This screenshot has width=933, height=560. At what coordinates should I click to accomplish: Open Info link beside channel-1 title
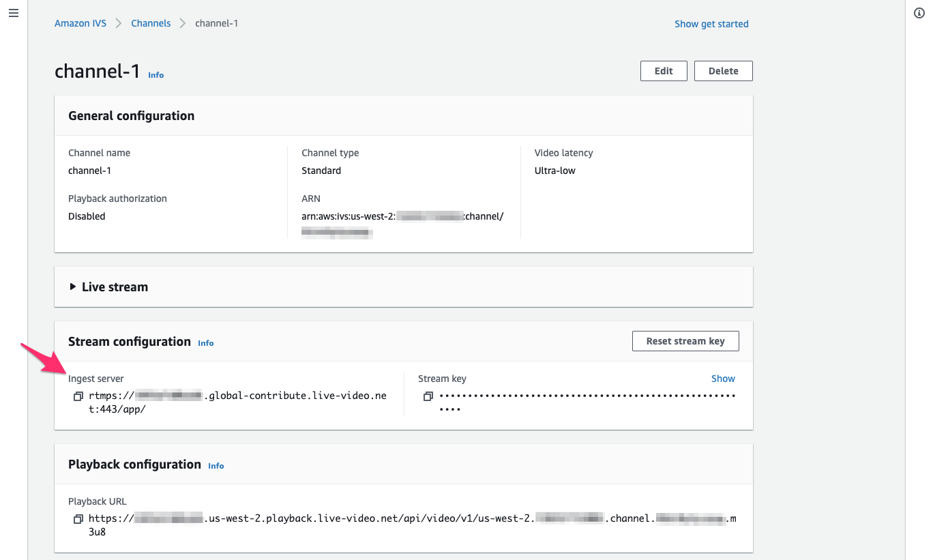[156, 75]
